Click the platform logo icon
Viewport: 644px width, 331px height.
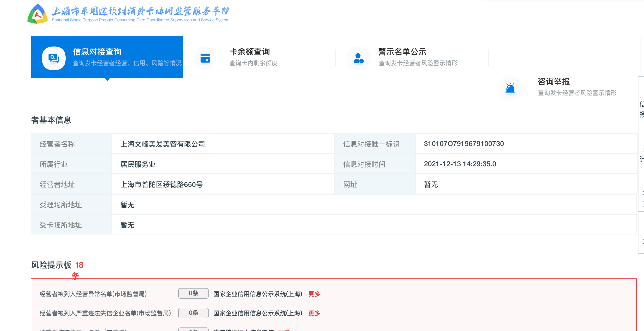(38, 14)
